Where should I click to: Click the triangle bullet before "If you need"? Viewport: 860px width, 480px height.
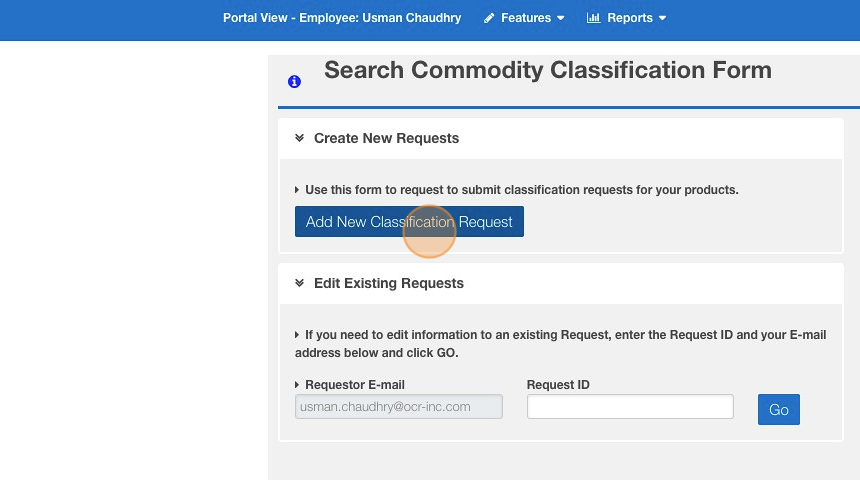click(x=297, y=335)
